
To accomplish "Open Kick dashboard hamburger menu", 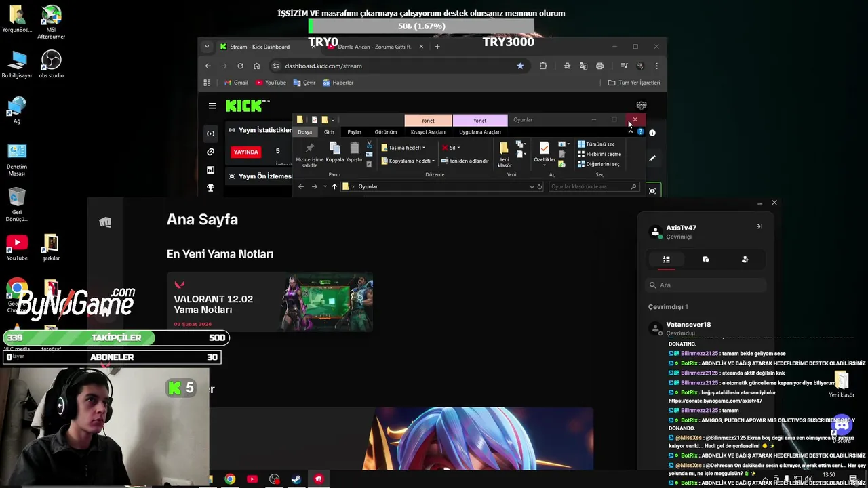I will tap(212, 106).
